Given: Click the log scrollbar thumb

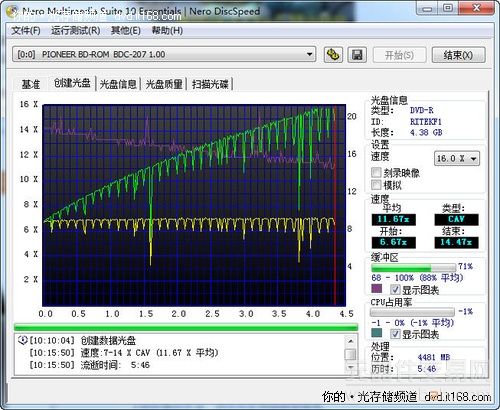Looking at the screenshot, I should [x=350, y=354].
